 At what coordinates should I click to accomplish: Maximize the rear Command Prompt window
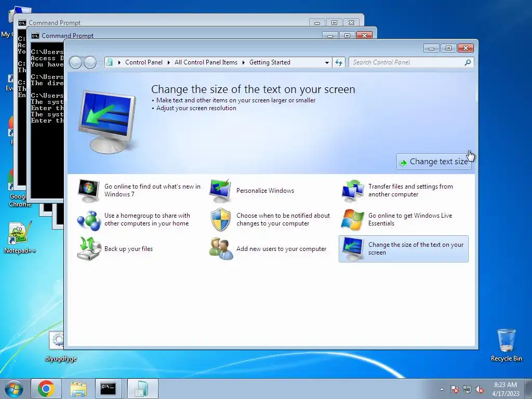tap(334, 22)
